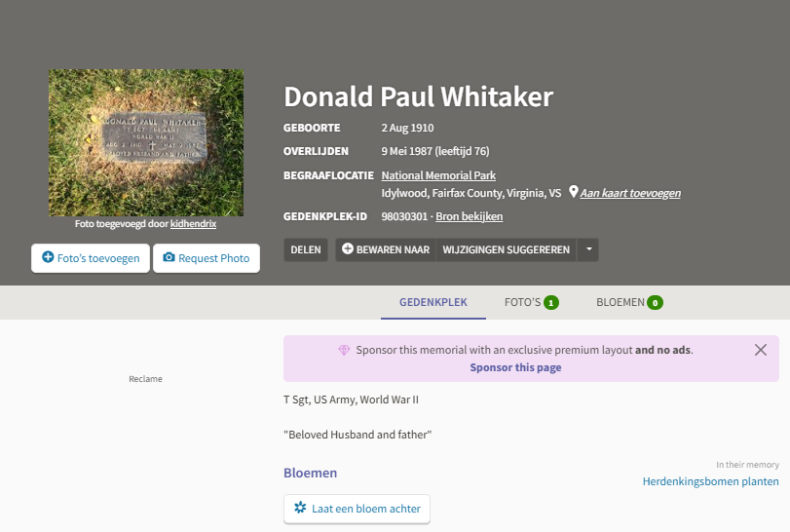
Task: Click birth date 2 Aug 1910
Action: tap(407, 128)
